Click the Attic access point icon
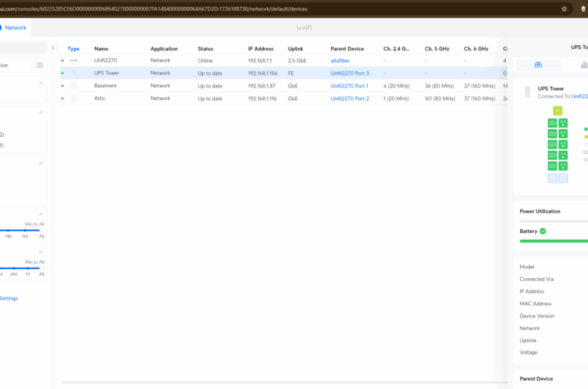The width and height of the screenshot is (588, 389). (74, 99)
